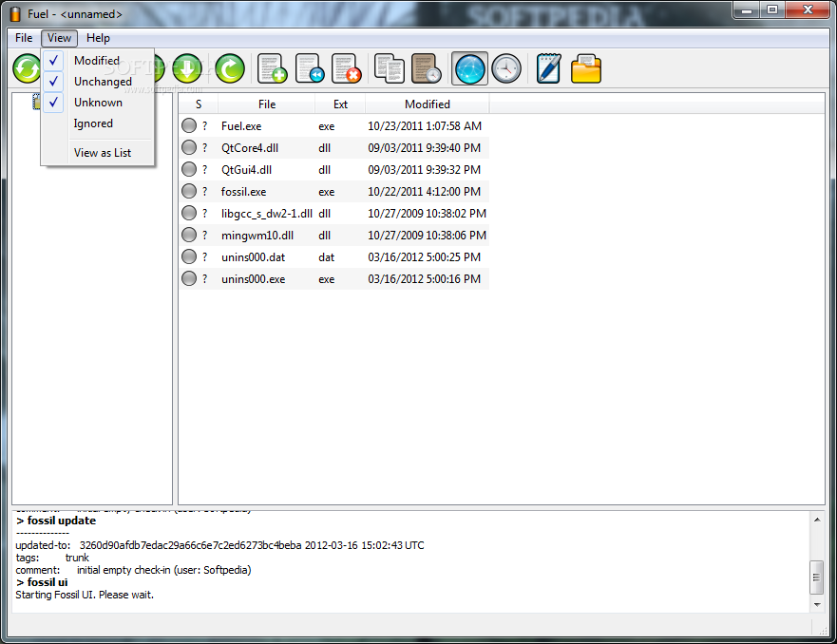Open the File menu

click(24, 38)
